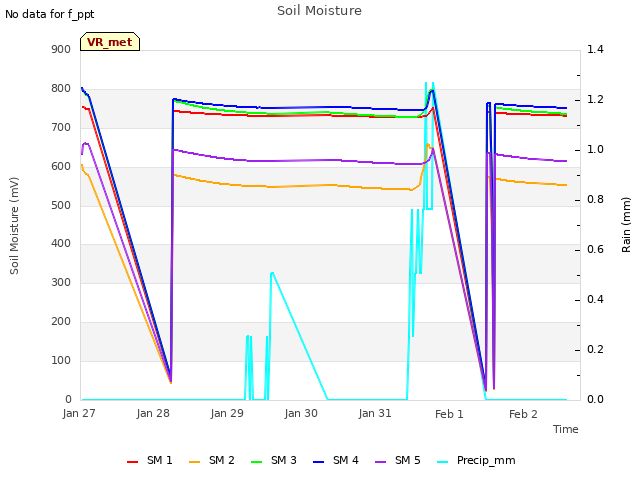
Task: Click the 500 left-axis tick label
Action: point(61,205)
